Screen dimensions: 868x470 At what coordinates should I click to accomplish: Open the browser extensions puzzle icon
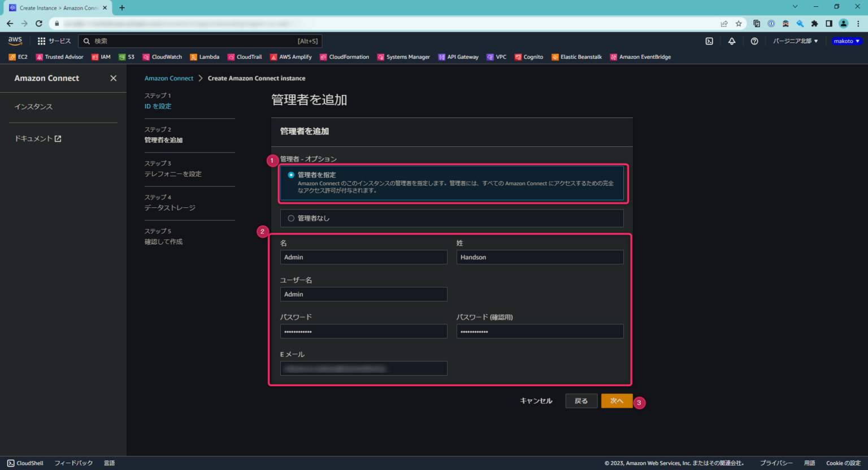click(814, 23)
